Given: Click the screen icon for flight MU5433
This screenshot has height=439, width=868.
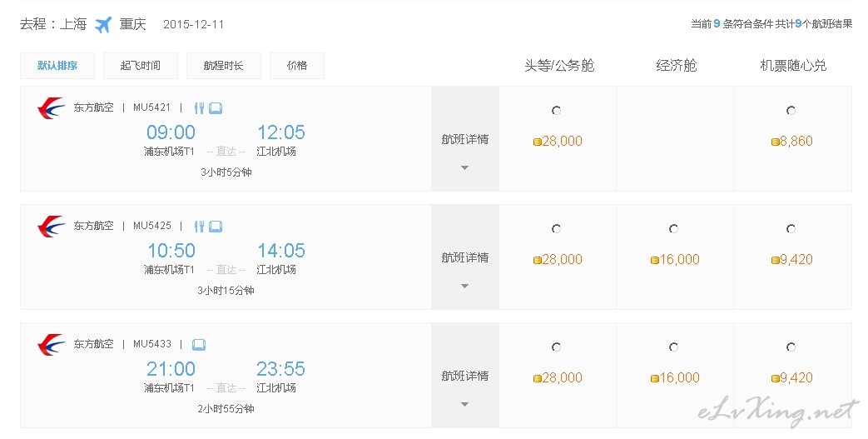Looking at the screenshot, I should (x=199, y=345).
